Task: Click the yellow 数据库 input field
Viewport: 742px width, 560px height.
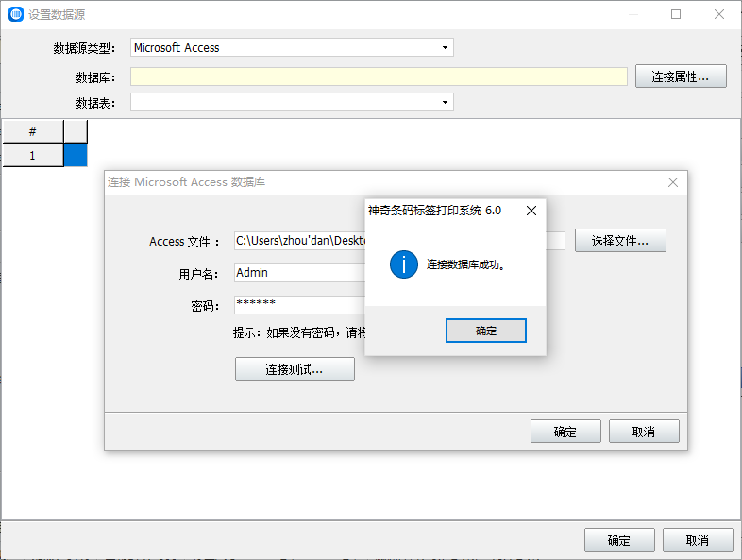Action: coord(378,76)
